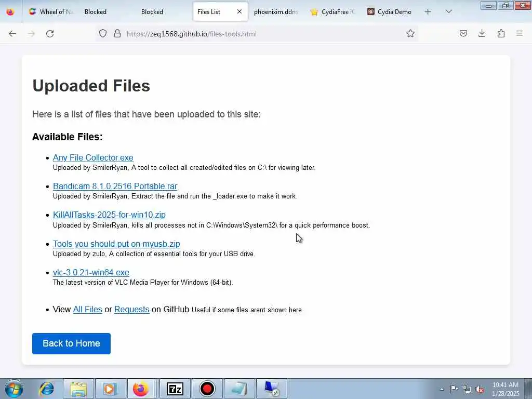Open the taskbar clock showing 10:41 AM

click(x=506, y=389)
